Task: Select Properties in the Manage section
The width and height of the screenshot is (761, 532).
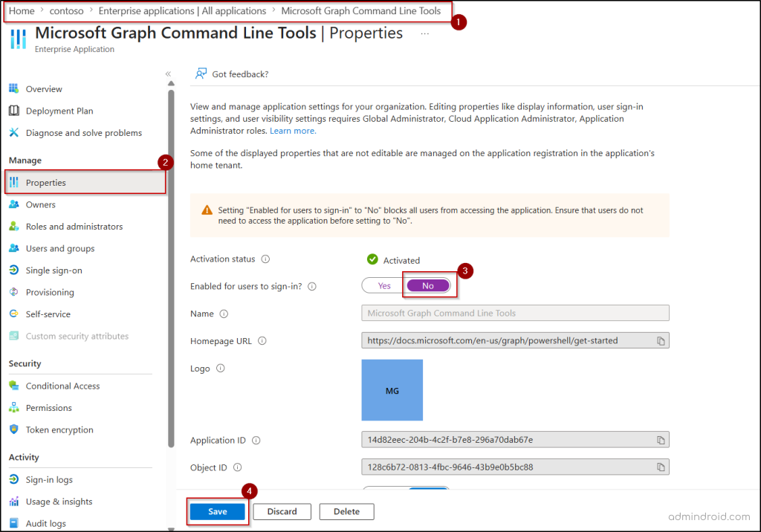Action: (85, 182)
